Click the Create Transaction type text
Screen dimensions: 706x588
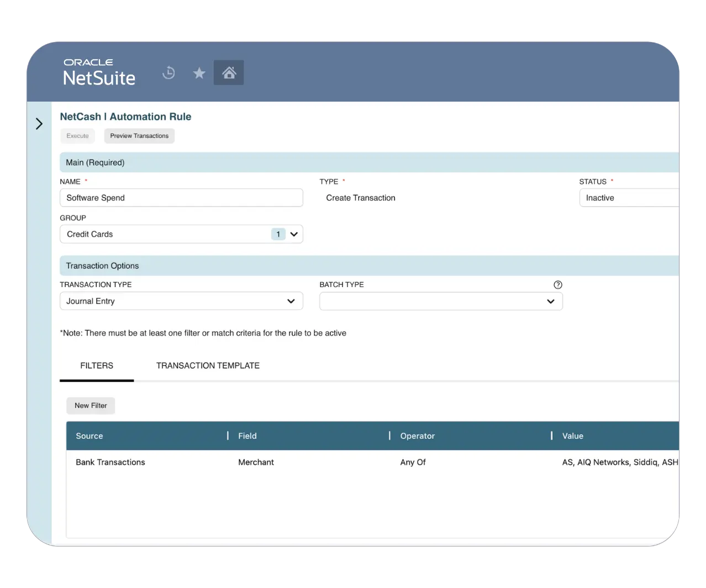click(361, 198)
